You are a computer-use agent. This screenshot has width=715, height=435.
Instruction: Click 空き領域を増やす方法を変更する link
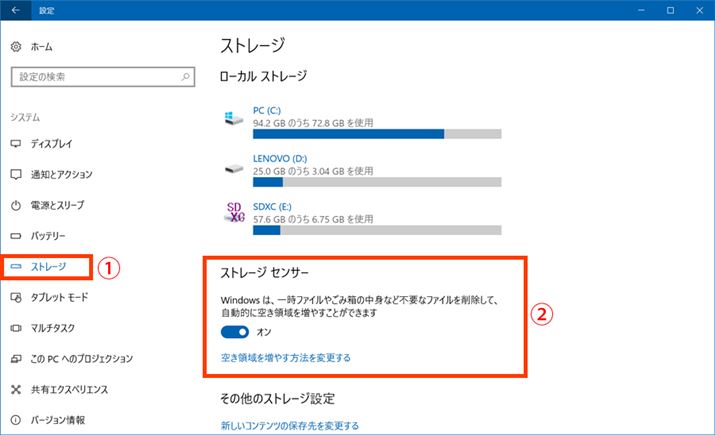pos(285,357)
